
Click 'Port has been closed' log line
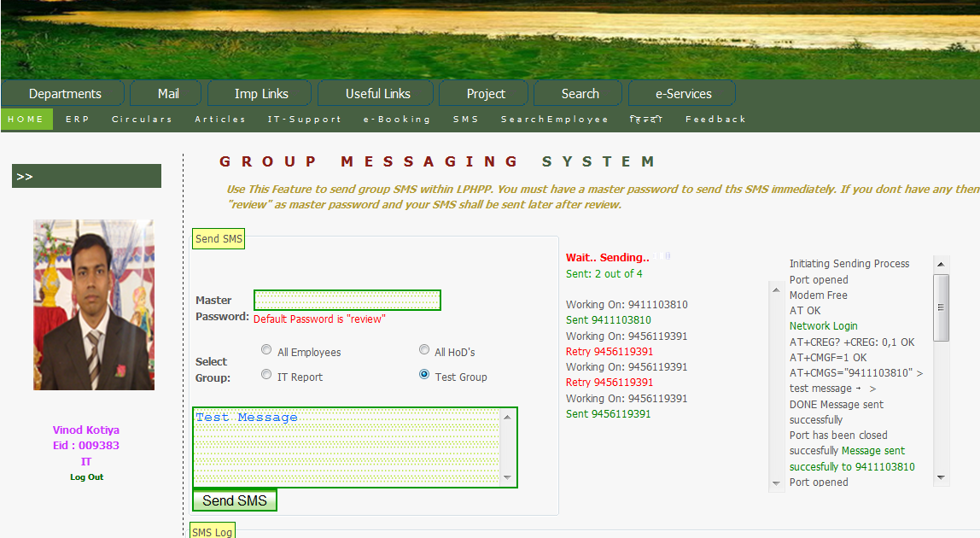click(x=838, y=435)
